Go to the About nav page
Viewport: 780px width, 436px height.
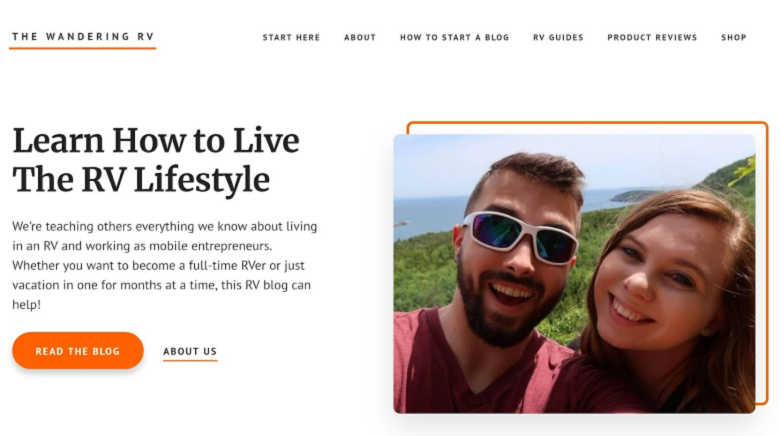point(360,38)
